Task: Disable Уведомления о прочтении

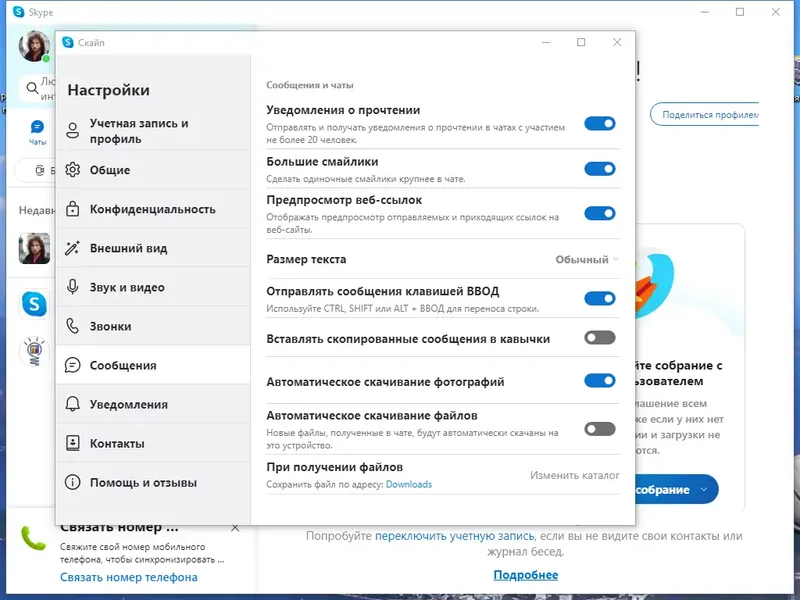Action: pyautogui.click(x=601, y=124)
